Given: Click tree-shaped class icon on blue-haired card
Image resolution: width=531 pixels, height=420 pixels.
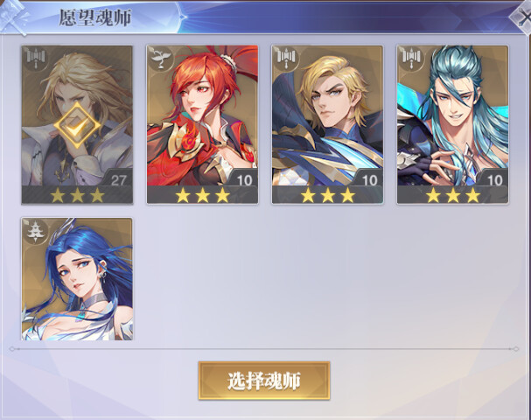Looking at the screenshot, I should pos(35,231).
